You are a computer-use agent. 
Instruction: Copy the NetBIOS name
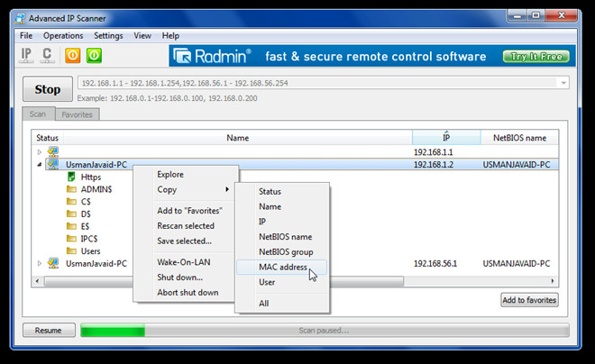point(282,237)
